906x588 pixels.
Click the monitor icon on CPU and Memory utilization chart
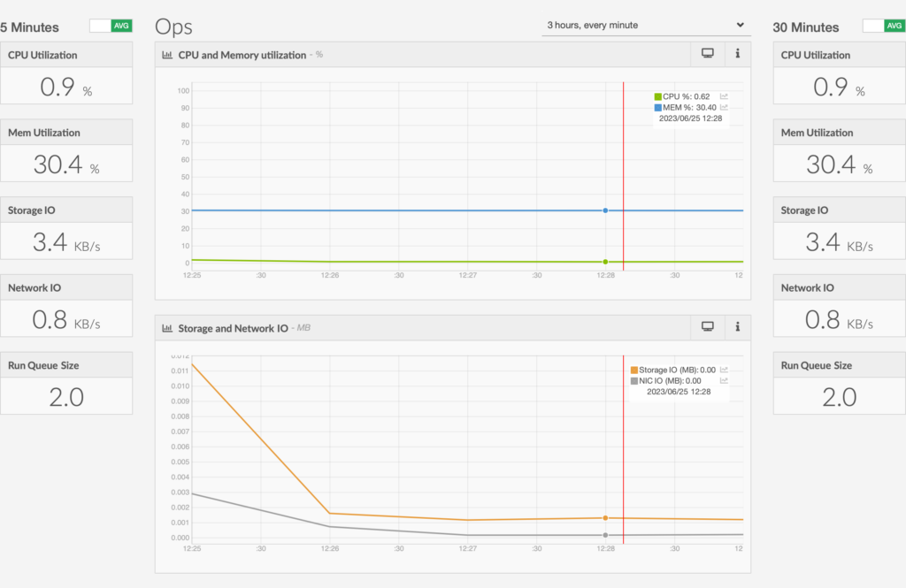[707, 54]
